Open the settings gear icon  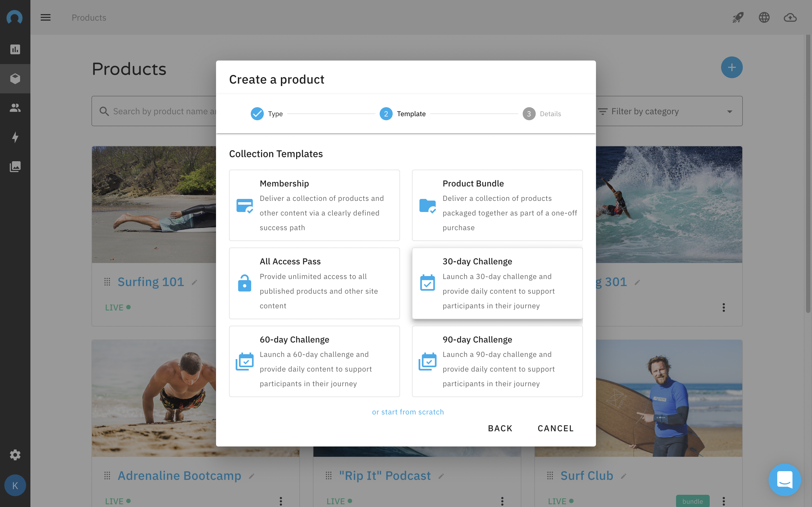tap(15, 455)
